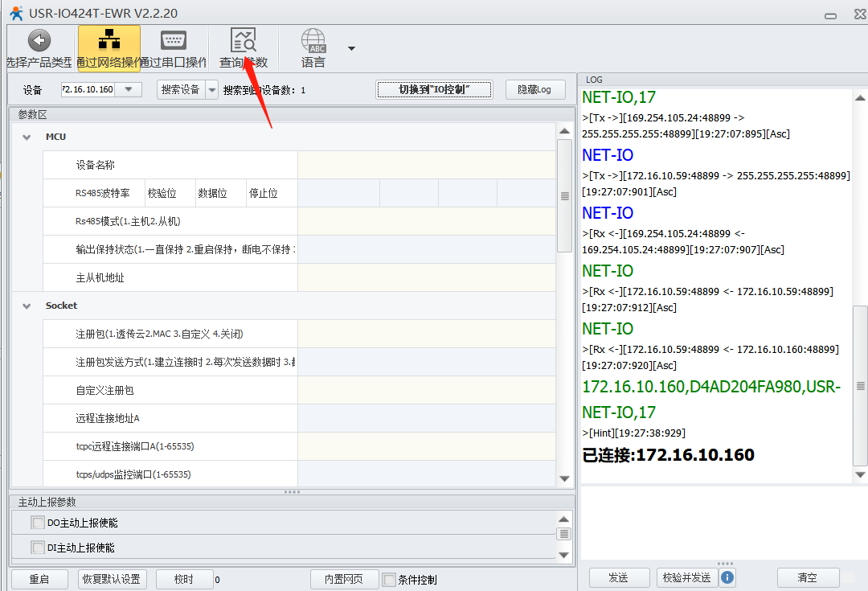Click the 隐藏Log button
This screenshot has width=868, height=591.
pos(534,89)
